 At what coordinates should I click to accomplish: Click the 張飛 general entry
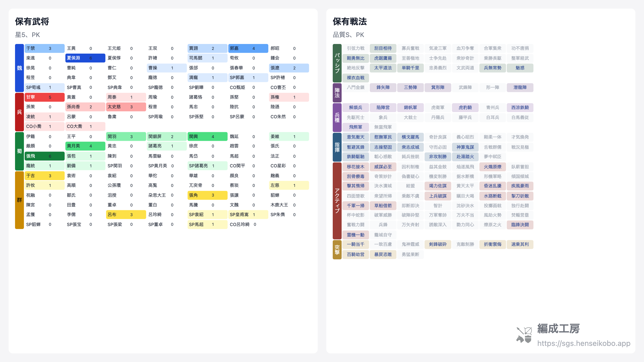[x=44, y=156]
